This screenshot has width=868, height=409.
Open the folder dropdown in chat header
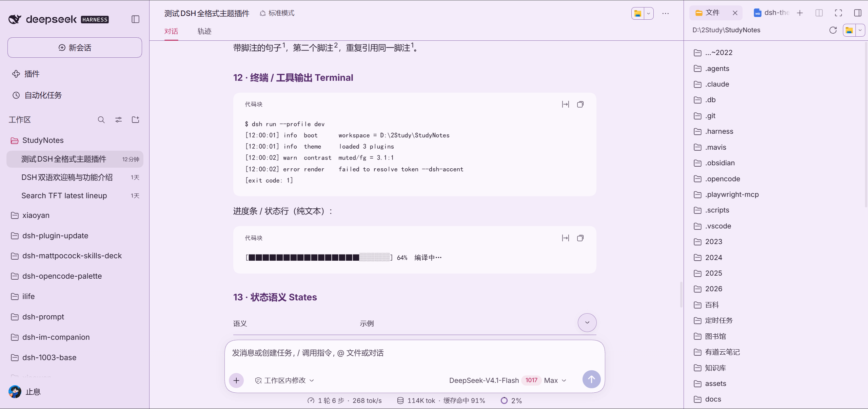(648, 14)
